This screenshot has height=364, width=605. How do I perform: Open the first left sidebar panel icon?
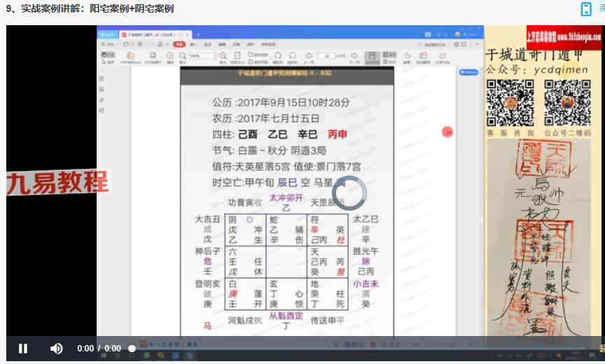tap(102, 78)
